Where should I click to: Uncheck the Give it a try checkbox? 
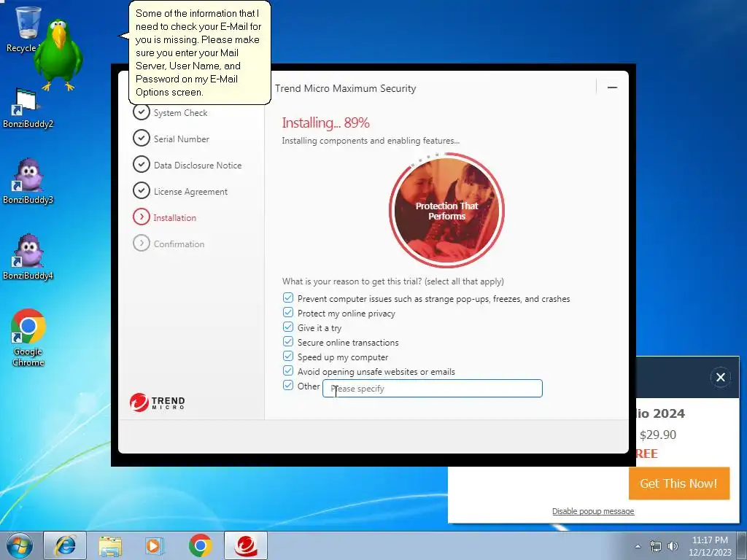click(287, 327)
